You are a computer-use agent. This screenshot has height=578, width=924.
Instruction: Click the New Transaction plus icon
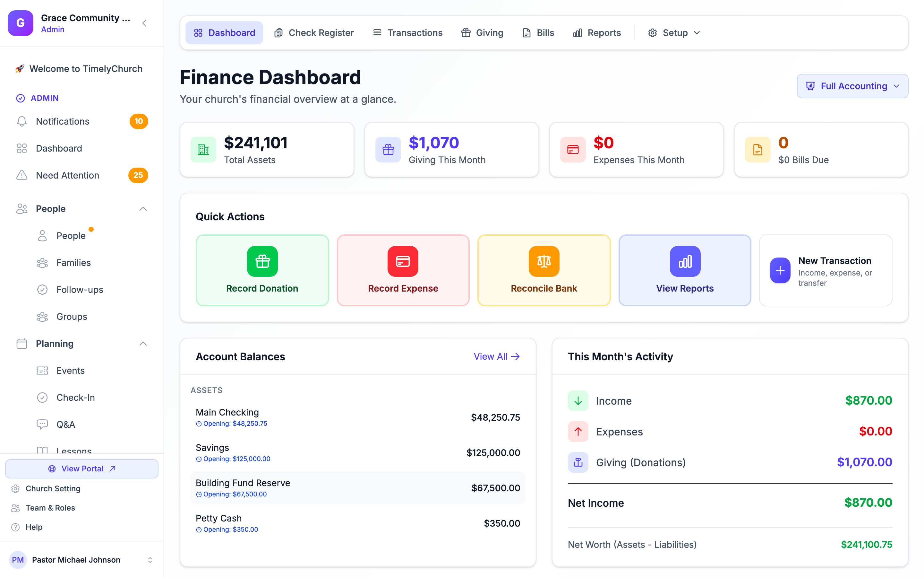coord(780,270)
